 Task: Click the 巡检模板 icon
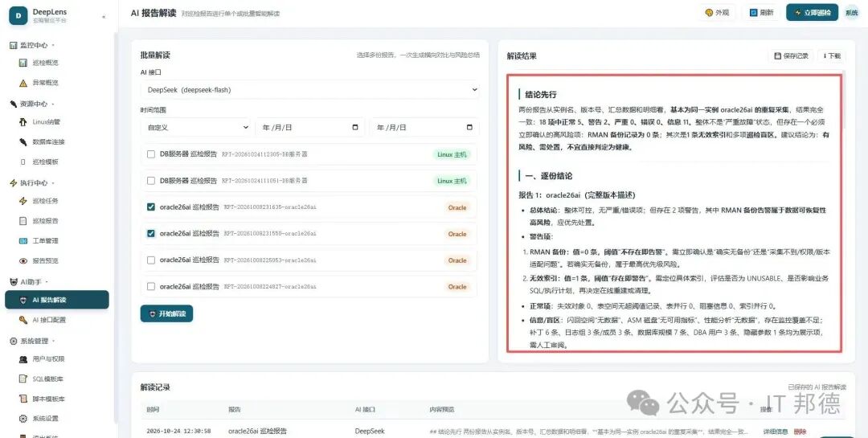[23, 162]
